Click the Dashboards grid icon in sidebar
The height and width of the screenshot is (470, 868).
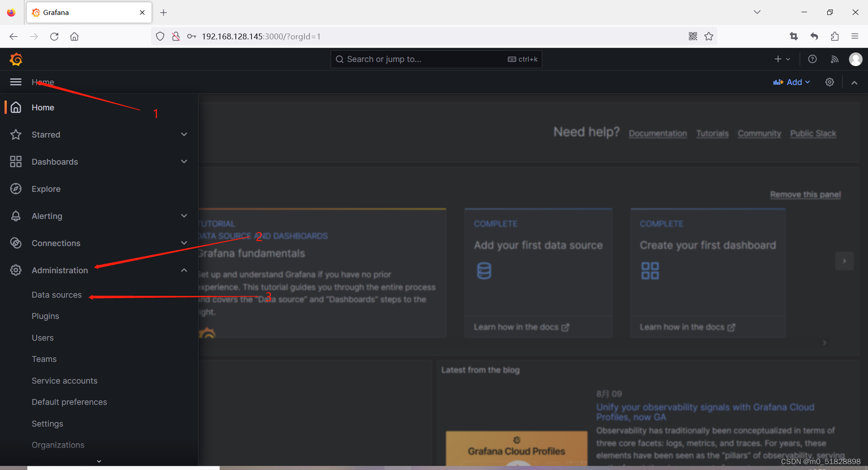(x=16, y=161)
